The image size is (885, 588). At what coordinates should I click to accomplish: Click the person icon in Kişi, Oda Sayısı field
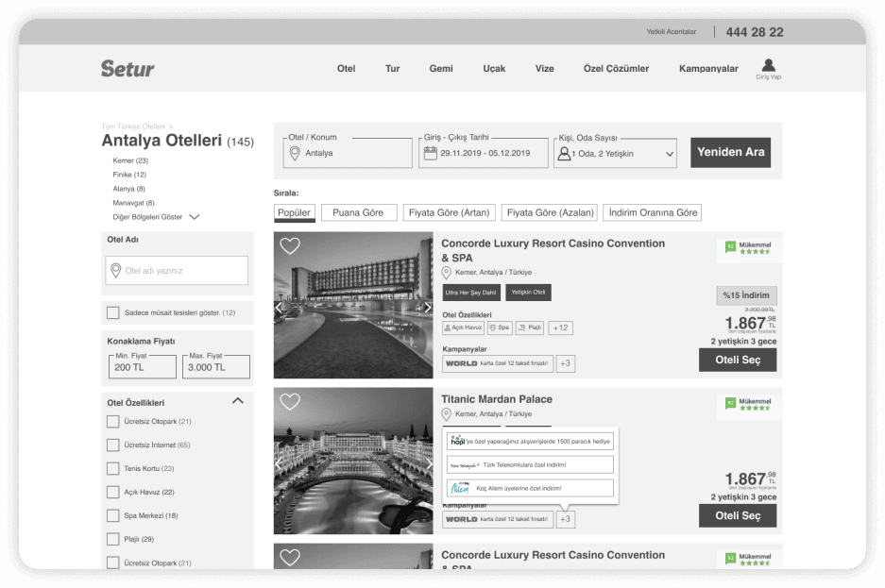coord(564,153)
